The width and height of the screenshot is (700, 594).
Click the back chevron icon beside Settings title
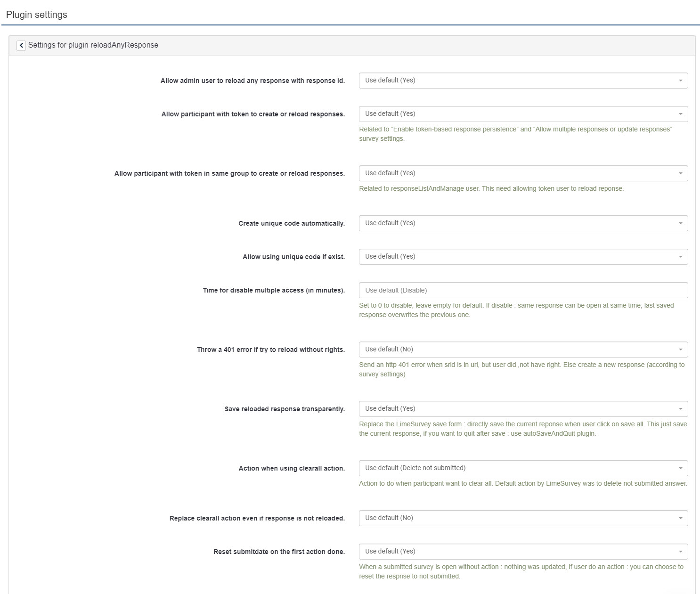click(21, 45)
